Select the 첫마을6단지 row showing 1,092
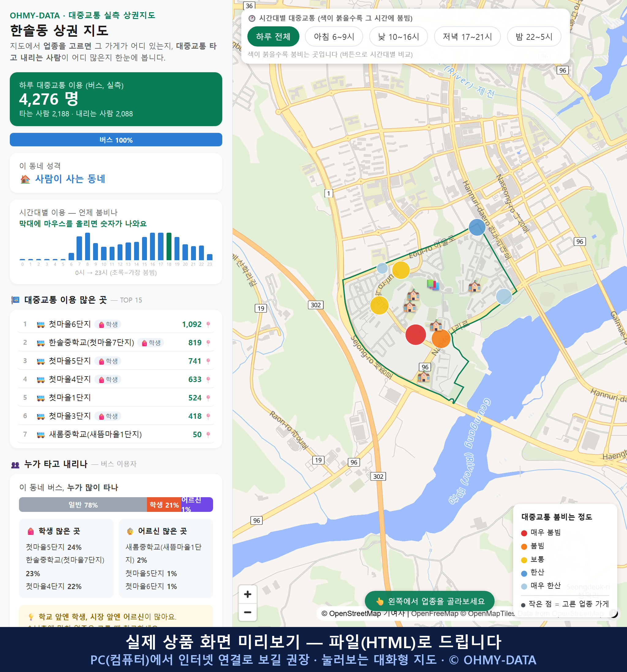The height and width of the screenshot is (672, 627). click(116, 325)
